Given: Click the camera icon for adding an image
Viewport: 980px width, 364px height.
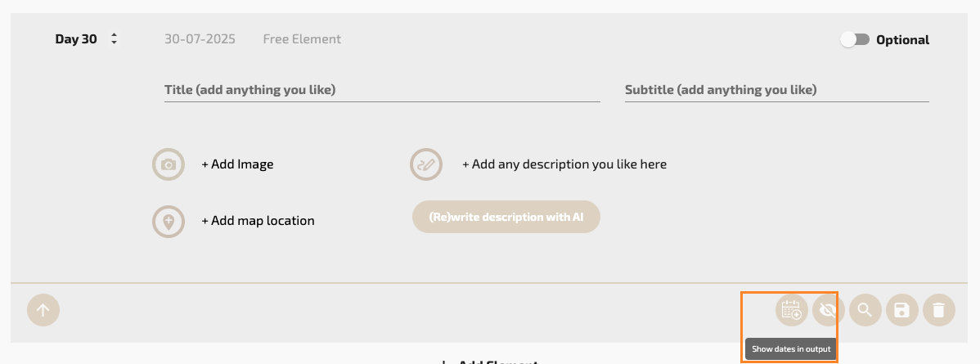Looking at the screenshot, I should pos(169,164).
